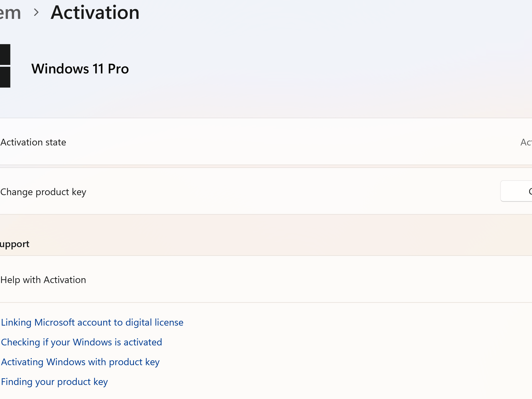Image resolution: width=532 pixels, height=399 pixels.
Task: Collapse the Help with Activation section
Action: (266, 280)
